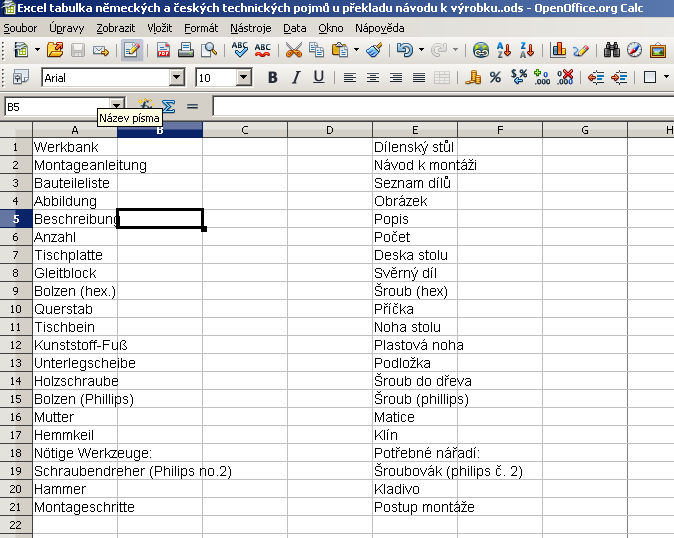Click the Cut scissors icon
Screen dimensions: 674x538
(x=295, y=50)
